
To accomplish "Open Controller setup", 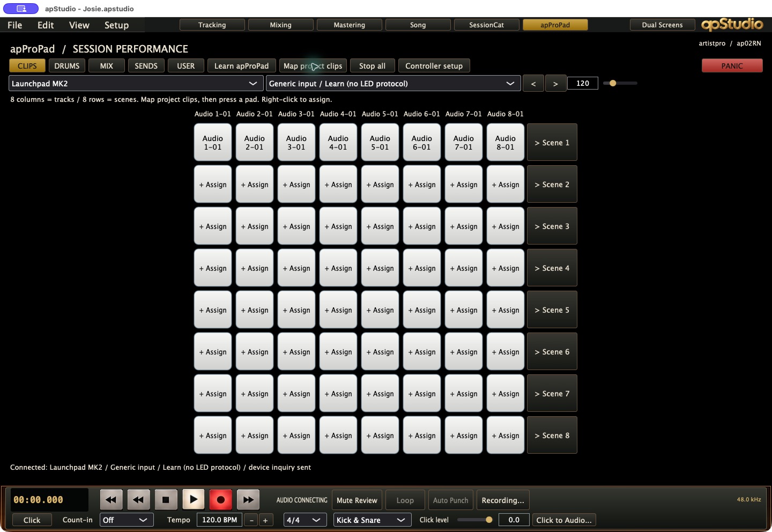I will click(434, 66).
